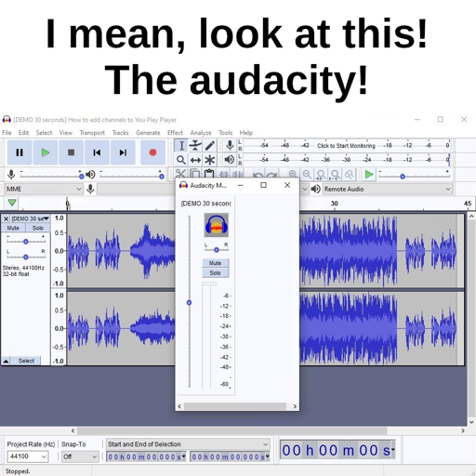Open the Remote Audio playback device dropdown

click(388, 189)
